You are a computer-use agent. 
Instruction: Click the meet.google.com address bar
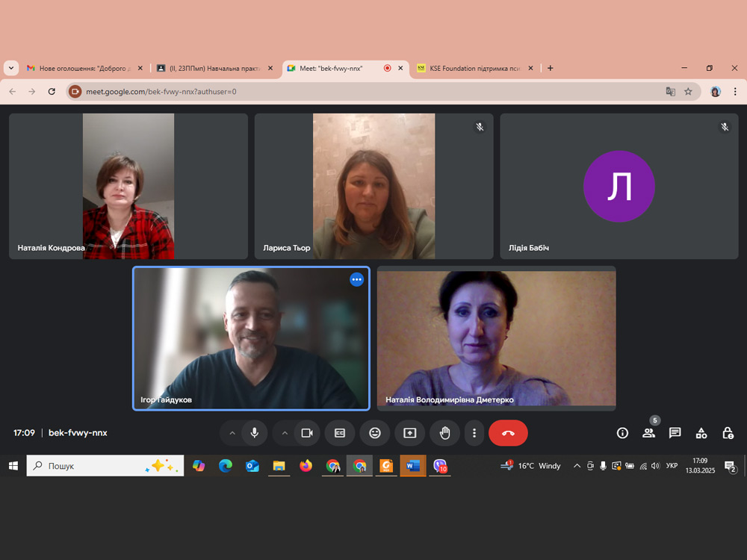point(359,92)
